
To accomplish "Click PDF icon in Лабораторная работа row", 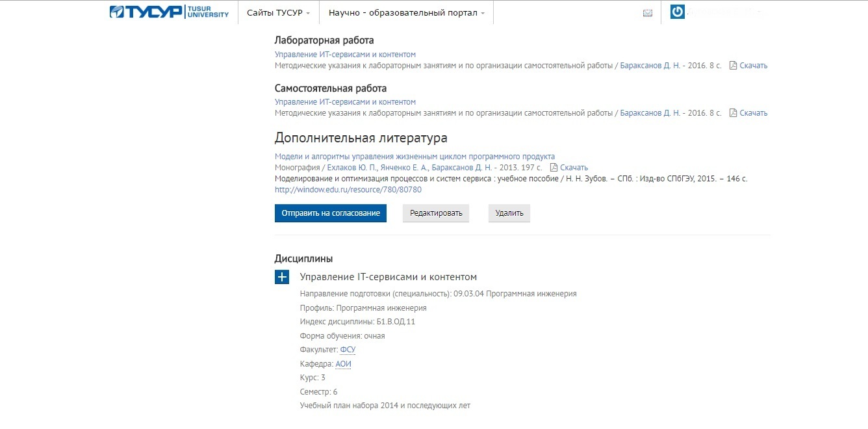I will (x=733, y=66).
